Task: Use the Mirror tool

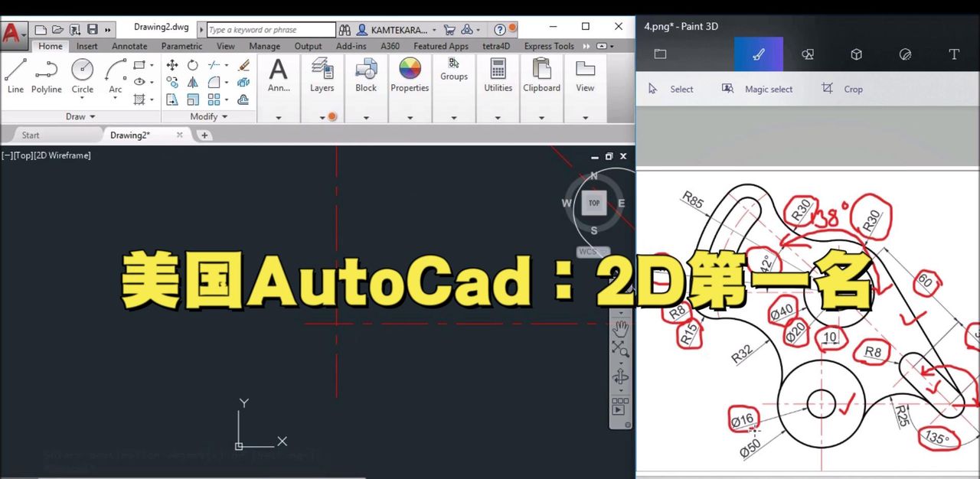Action: [193, 83]
